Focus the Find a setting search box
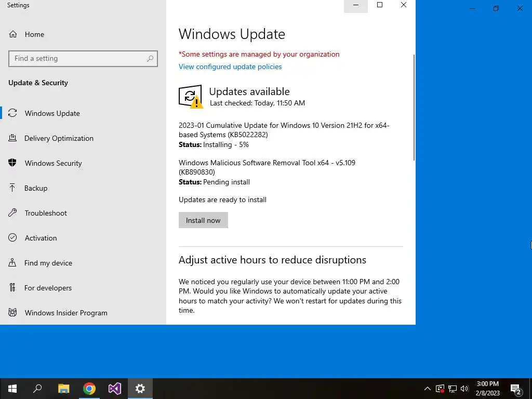The width and height of the screenshot is (532, 399). [x=83, y=58]
